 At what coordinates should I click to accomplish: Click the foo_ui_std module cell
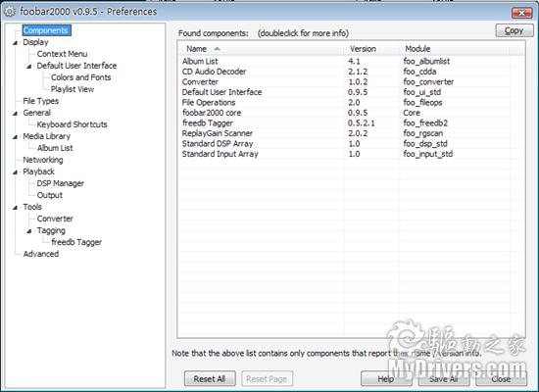422,92
